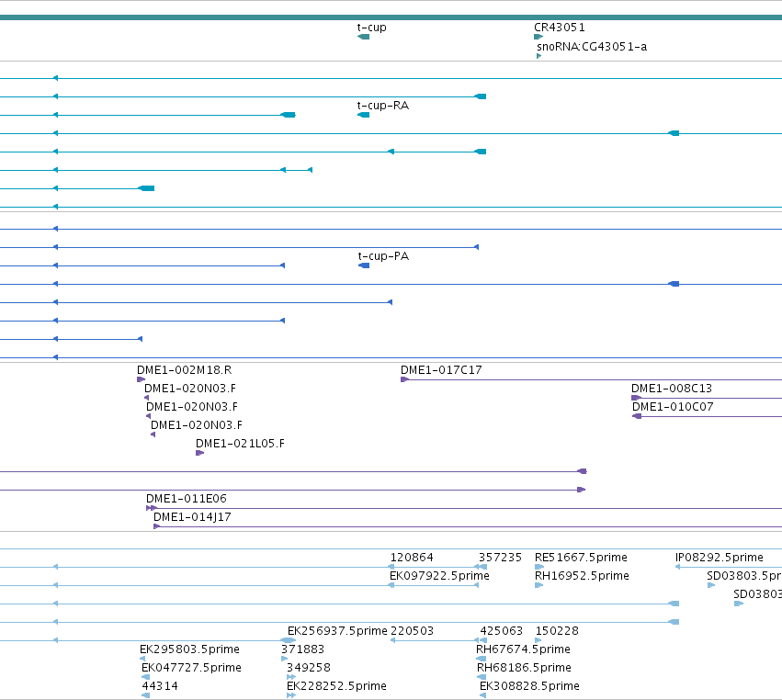The image size is (782, 700).
Task: Click the 357235 EST label
Action: tap(500, 558)
